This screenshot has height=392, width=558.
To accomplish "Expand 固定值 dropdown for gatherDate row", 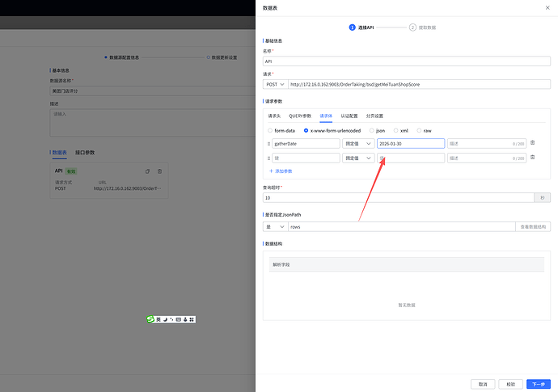I will (x=358, y=143).
